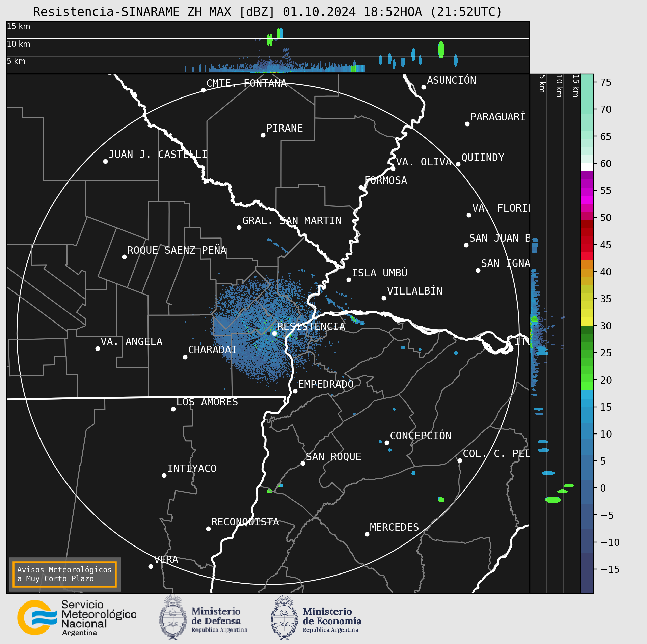Click the green echo near MERCEDES region
This screenshot has height=644, width=647.
click(441, 499)
